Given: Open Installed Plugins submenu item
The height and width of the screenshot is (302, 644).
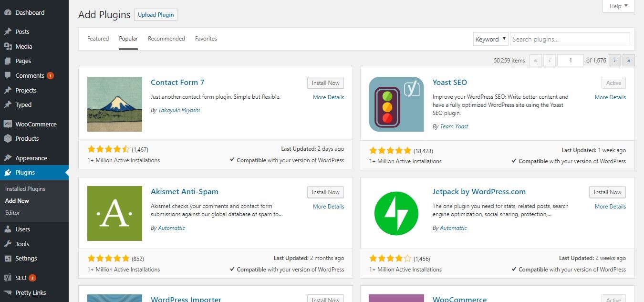Looking at the screenshot, I should pos(25,189).
